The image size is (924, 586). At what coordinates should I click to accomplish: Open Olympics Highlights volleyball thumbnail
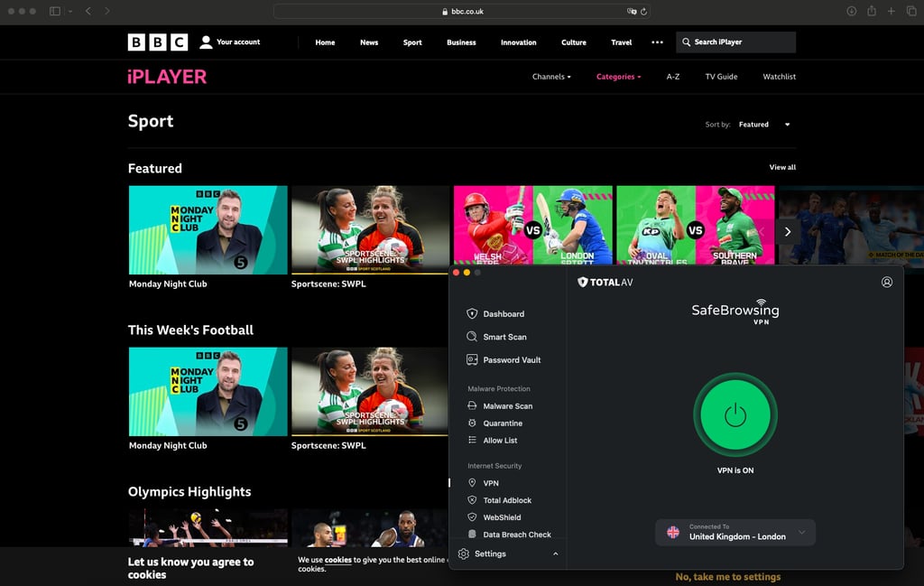pos(208,527)
